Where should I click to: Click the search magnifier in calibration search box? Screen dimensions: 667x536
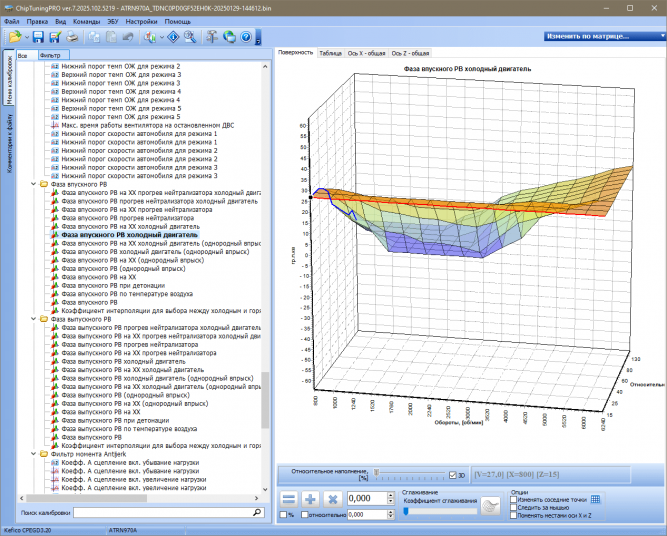pyautogui.click(x=257, y=512)
